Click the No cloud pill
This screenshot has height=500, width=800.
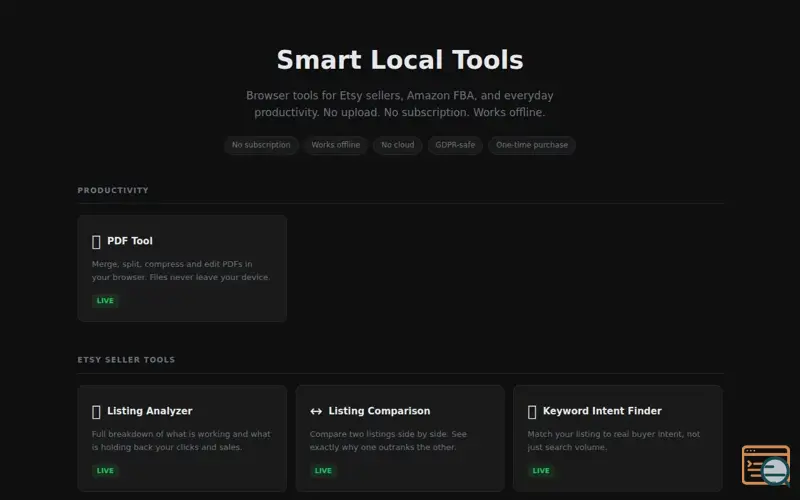tap(397, 145)
